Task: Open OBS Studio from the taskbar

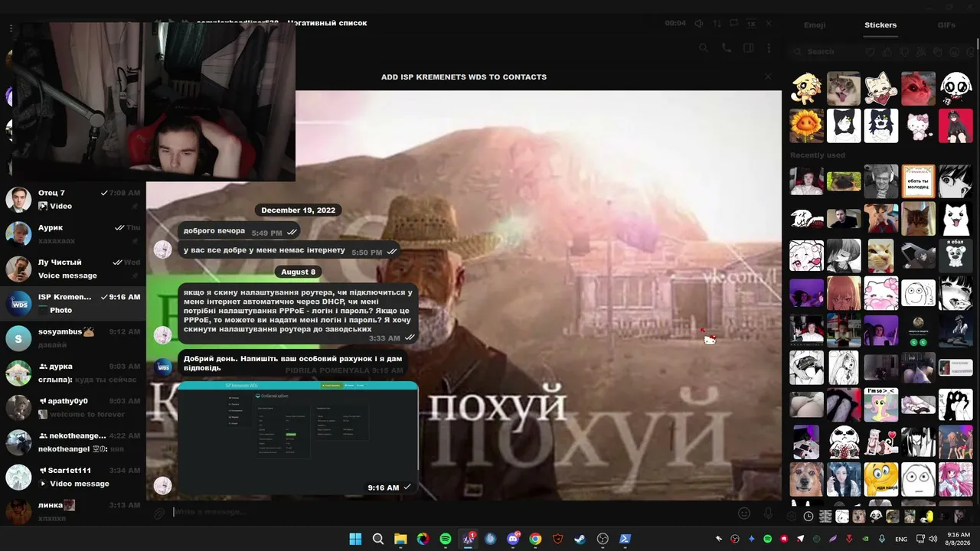Action: click(603, 539)
